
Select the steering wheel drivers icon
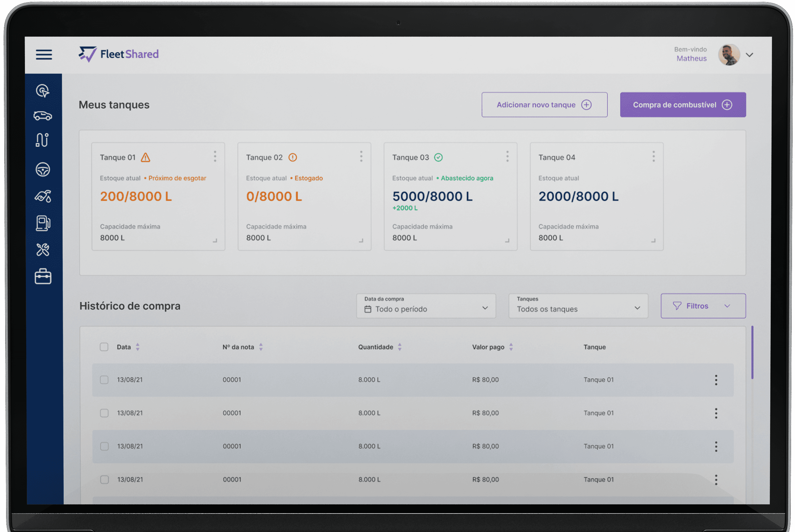point(43,169)
